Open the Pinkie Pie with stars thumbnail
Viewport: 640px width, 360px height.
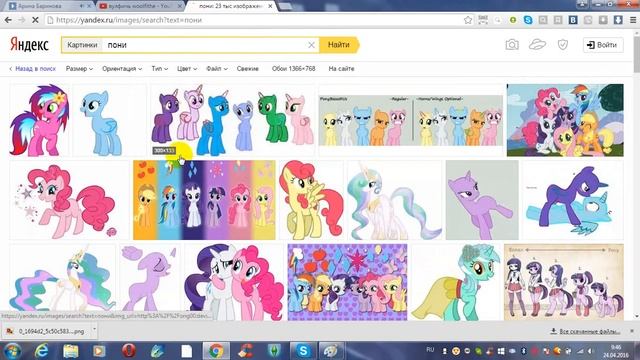pyautogui.click(x=69, y=200)
